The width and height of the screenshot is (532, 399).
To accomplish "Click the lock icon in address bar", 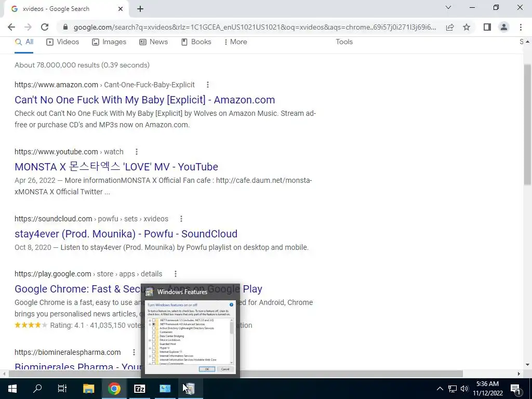I will click(x=65, y=27).
